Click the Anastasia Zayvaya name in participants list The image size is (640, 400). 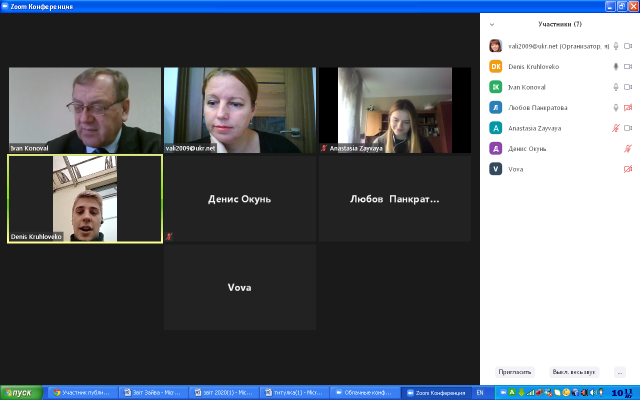coord(534,128)
